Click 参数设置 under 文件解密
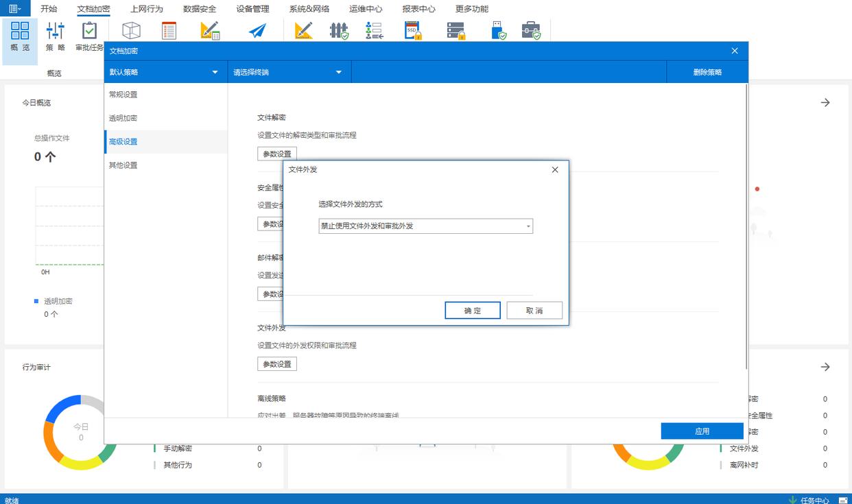Screen dimensions: 852x504 pos(277,154)
